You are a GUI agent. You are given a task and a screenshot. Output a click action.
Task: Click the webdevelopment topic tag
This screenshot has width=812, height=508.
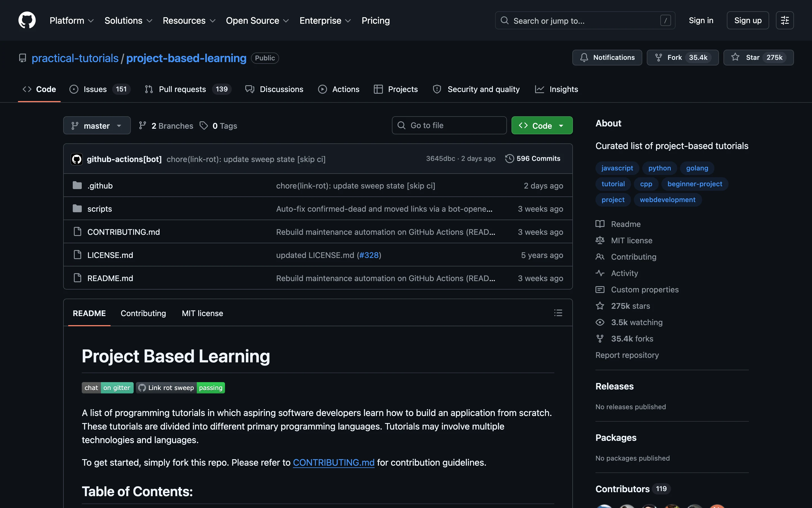click(x=667, y=200)
